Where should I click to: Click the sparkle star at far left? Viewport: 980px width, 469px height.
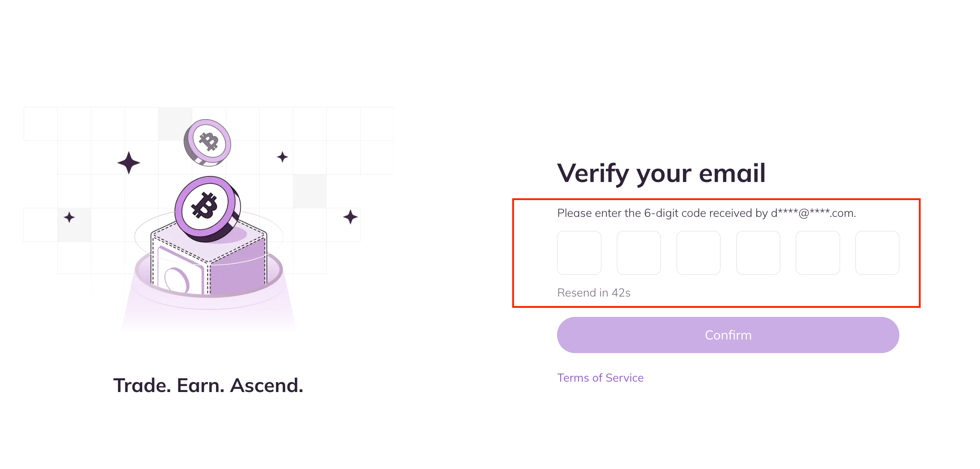coord(69,218)
